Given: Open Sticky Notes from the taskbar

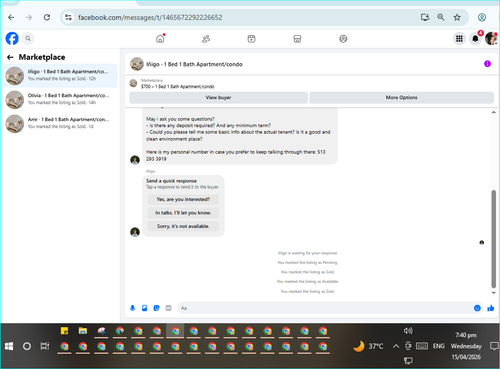Looking at the screenshot, I should click(64, 331).
